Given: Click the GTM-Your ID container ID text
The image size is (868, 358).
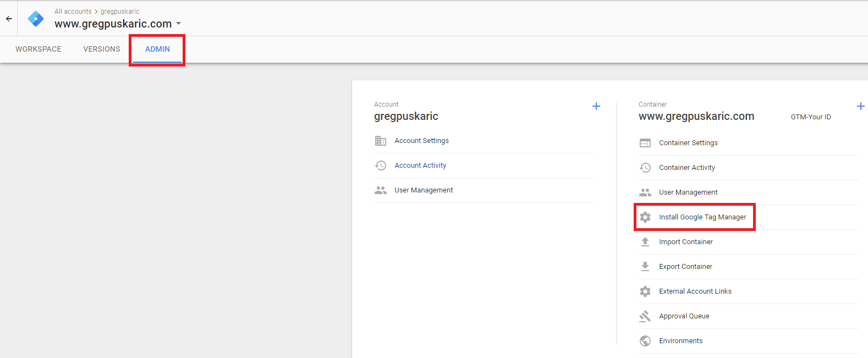Looking at the screenshot, I should click(811, 117).
